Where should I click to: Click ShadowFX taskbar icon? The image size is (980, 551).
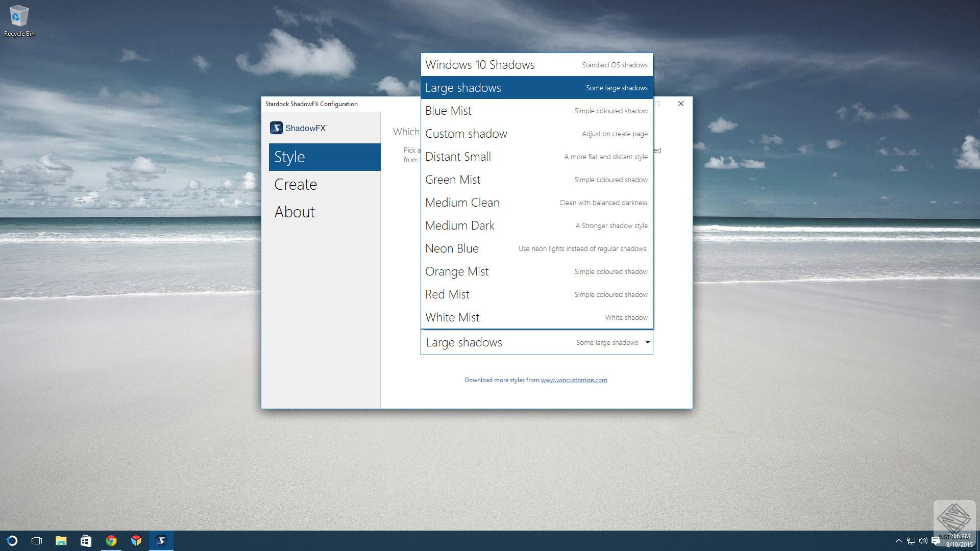(x=161, y=541)
